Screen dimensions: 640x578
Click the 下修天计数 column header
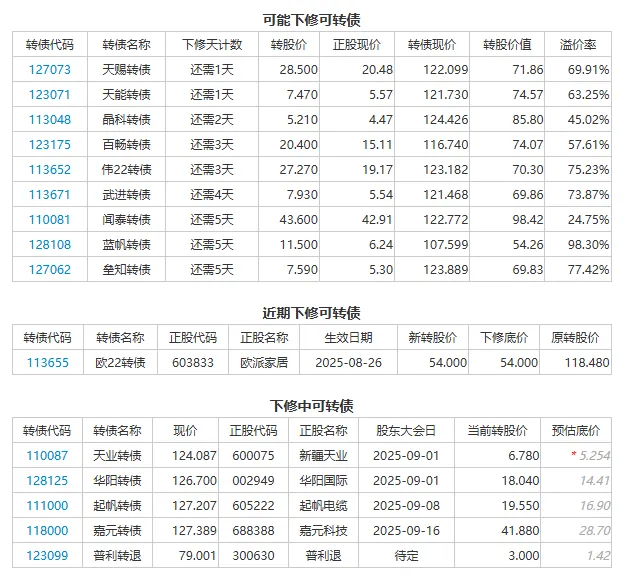[x=212, y=44]
